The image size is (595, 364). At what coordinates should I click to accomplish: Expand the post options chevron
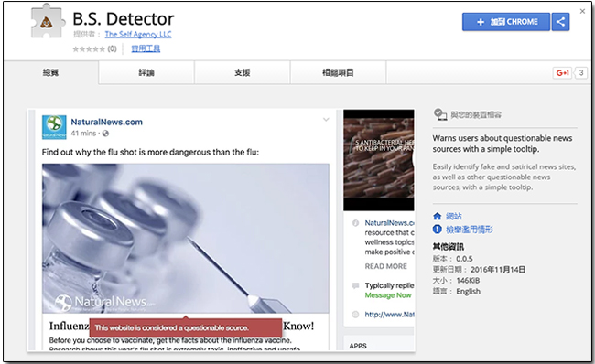(x=326, y=120)
